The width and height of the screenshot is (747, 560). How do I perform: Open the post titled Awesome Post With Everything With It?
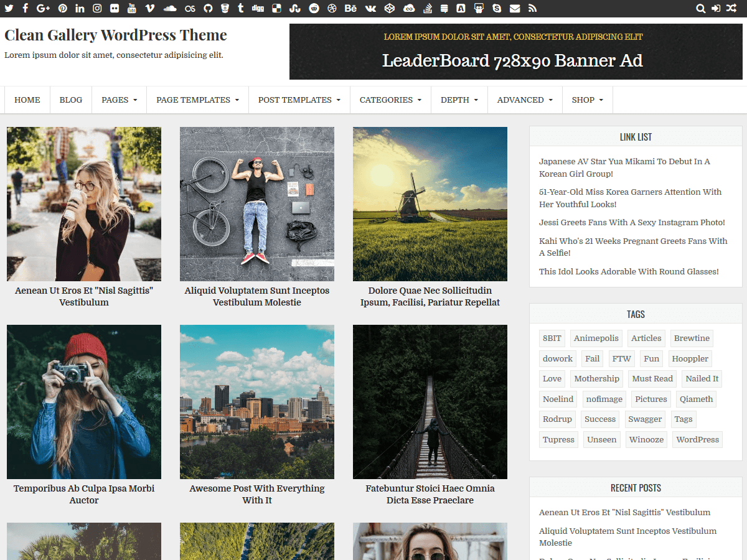[256, 494]
